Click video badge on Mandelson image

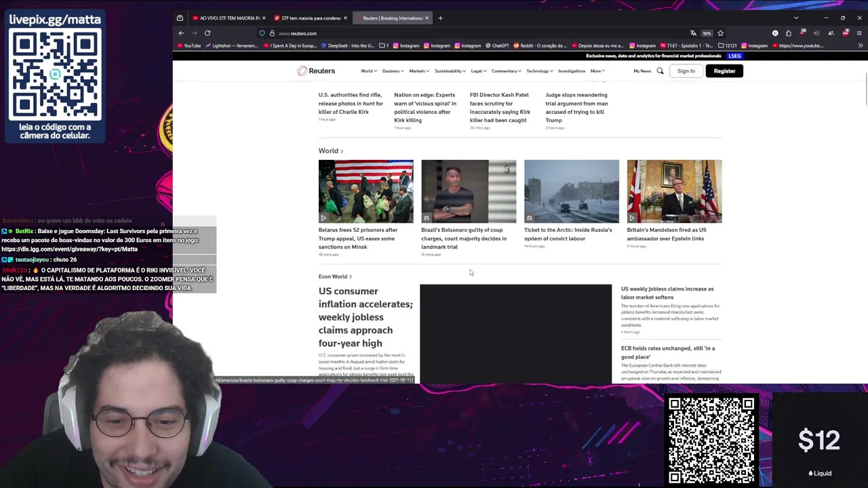[632, 218]
